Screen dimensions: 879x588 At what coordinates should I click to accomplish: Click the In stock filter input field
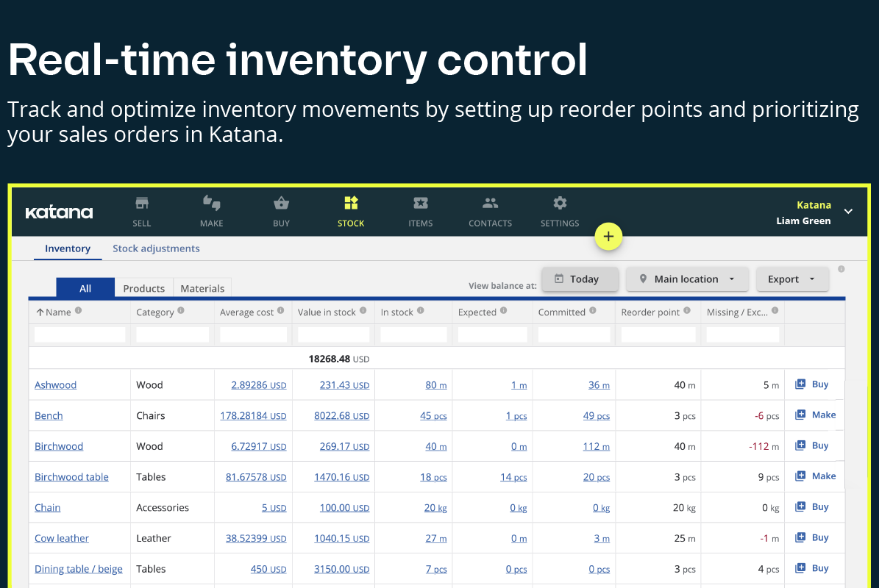tap(413, 335)
